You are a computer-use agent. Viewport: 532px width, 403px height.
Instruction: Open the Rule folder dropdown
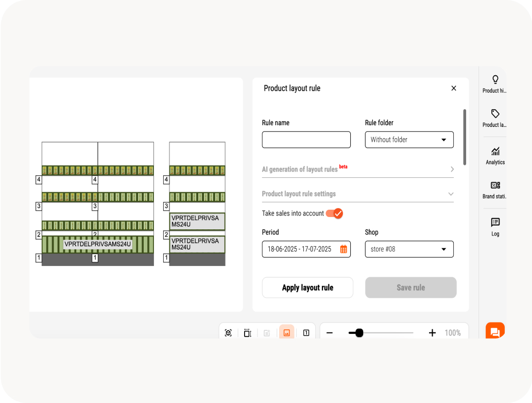click(409, 140)
